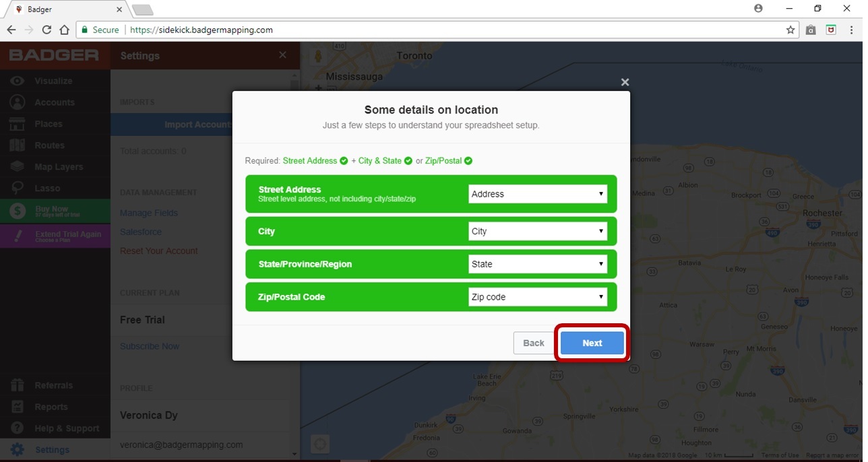Go to Places using the storefront icon
Viewport: 868px width, 462px height.
pyautogui.click(x=18, y=124)
